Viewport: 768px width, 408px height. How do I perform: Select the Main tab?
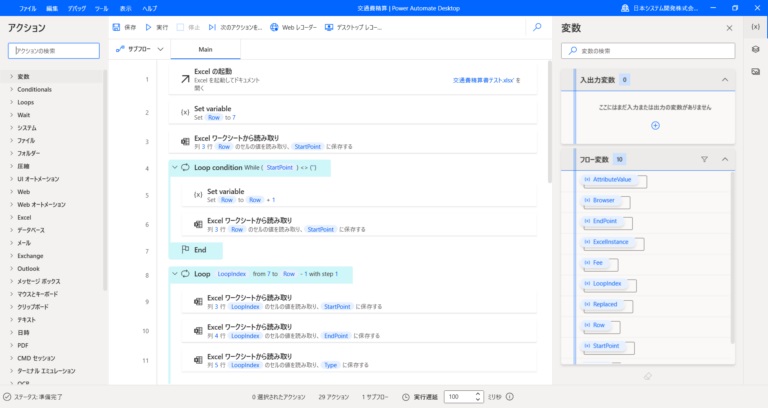(x=205, y=49)
